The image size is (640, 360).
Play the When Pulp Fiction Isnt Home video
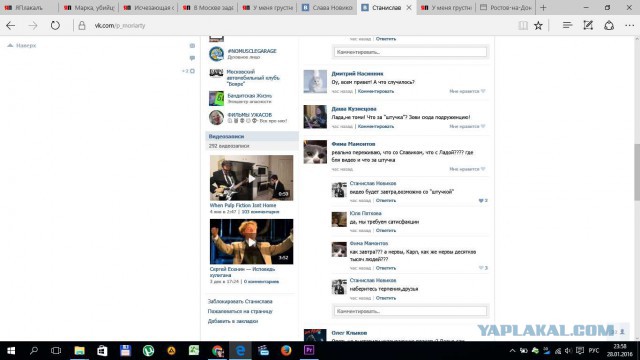pos(251,178)
